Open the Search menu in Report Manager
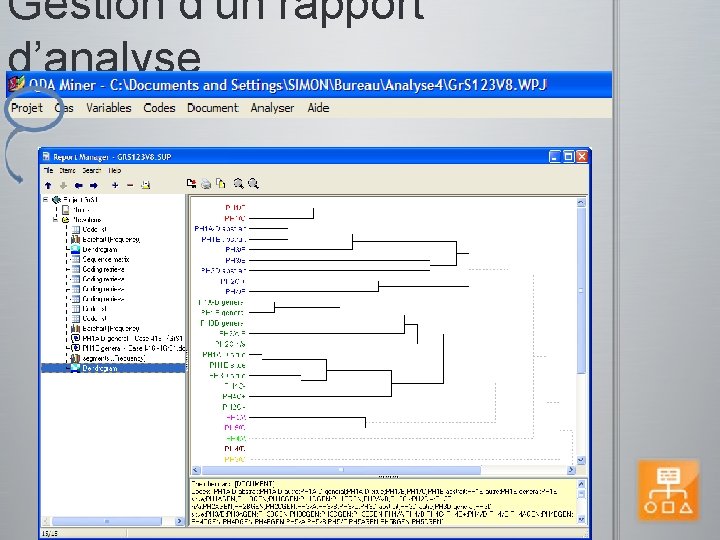The image size is (720, 540). point(92,170)
